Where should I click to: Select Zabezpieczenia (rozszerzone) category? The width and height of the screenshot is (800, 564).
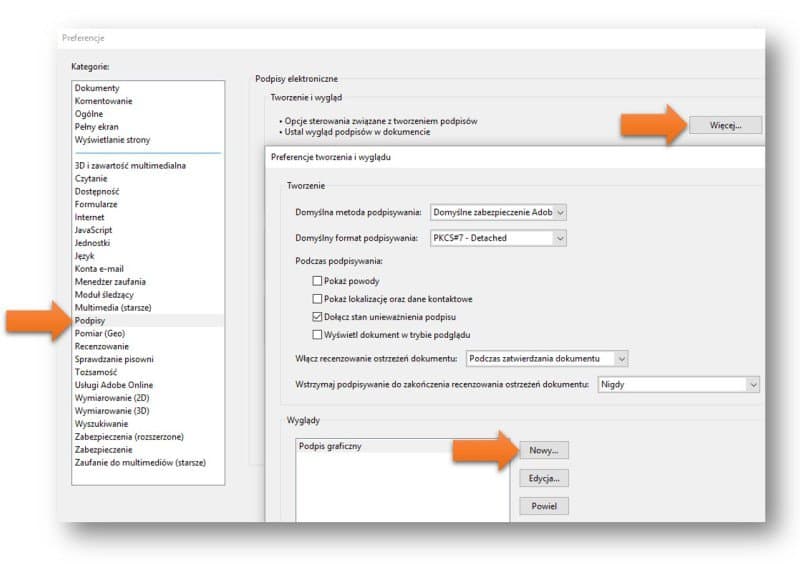(147, 436)
